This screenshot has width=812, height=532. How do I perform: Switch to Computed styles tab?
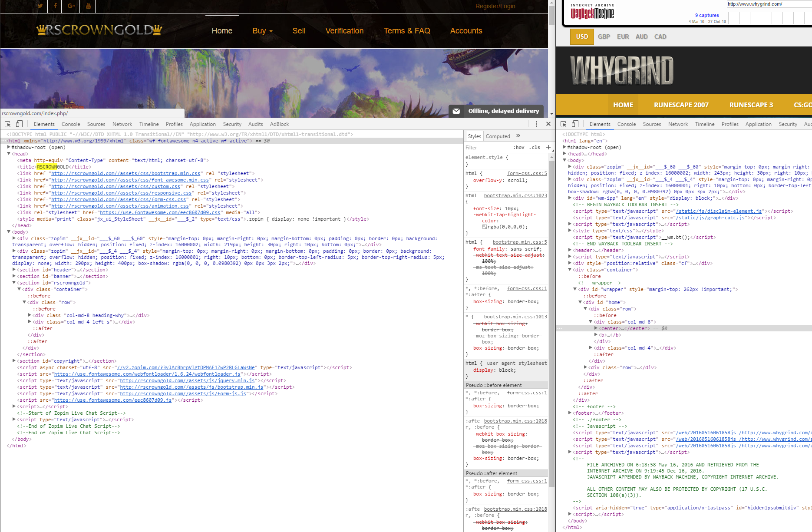pyautogui.click(x=498, y=136)
